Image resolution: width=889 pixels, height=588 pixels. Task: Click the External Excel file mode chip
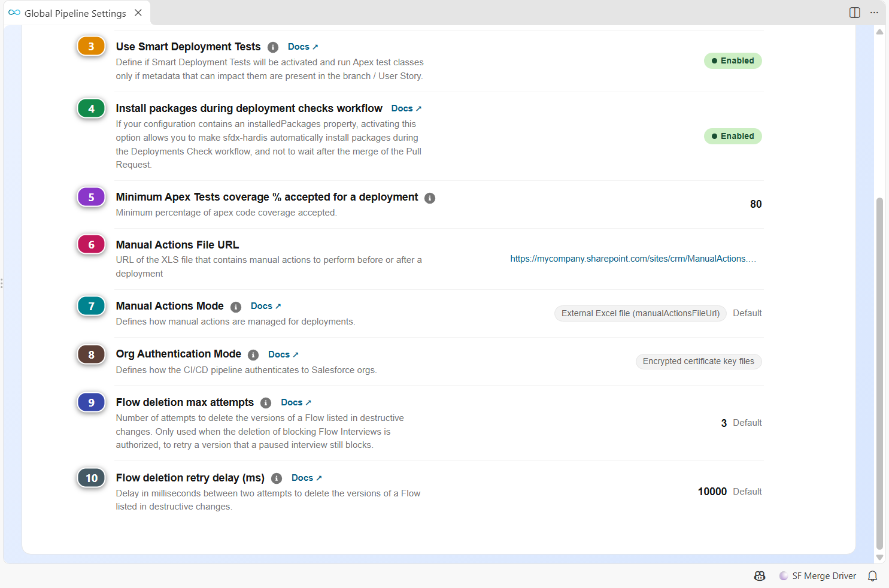pyautogui.click(x=641, y=313)
